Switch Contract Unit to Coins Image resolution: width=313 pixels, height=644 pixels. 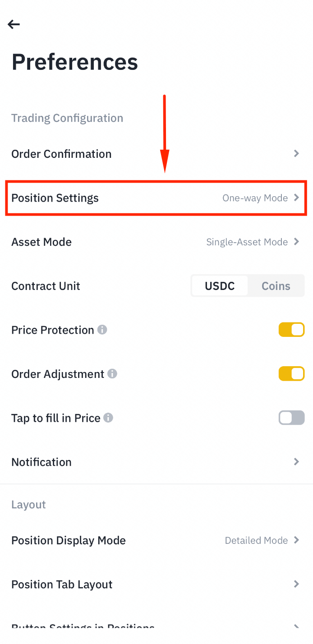tap(276, 285)
